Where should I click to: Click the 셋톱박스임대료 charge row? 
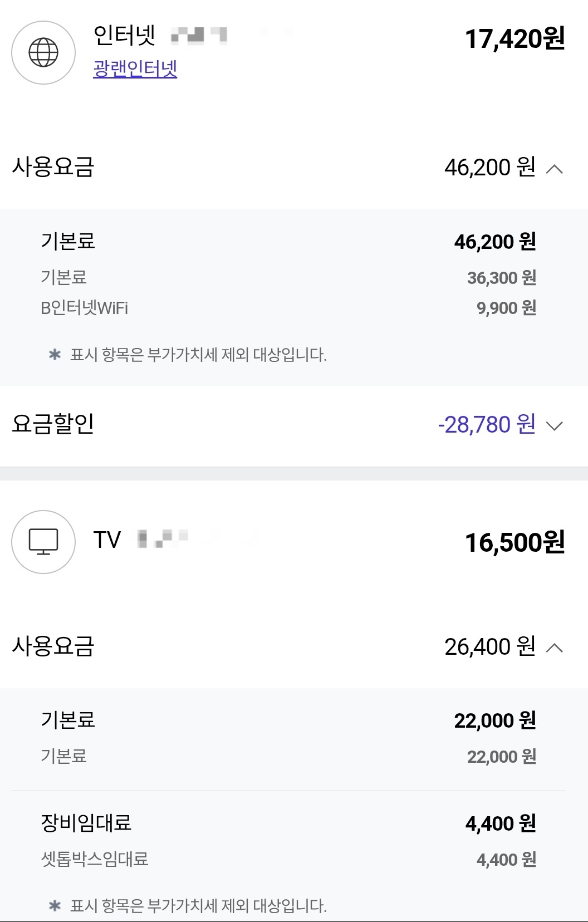(x=95, y=859)
